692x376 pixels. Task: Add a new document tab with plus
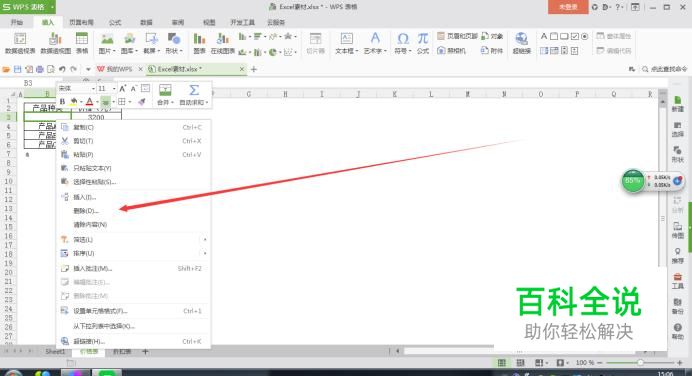point(254,69)
